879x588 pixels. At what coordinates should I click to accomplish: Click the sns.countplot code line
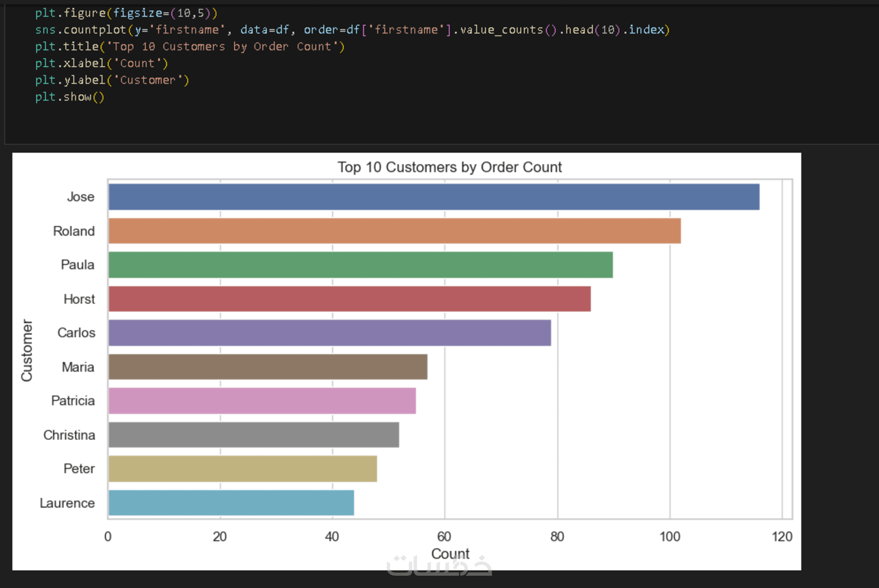coord(352,30)
